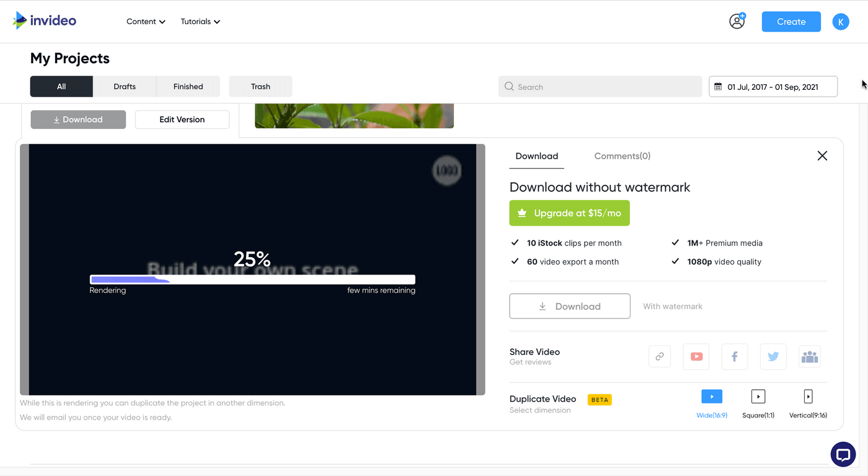Keep Wide(16:9) dimension selected
The width and height of the screenshot is (868, 476).
pos(712,396)
